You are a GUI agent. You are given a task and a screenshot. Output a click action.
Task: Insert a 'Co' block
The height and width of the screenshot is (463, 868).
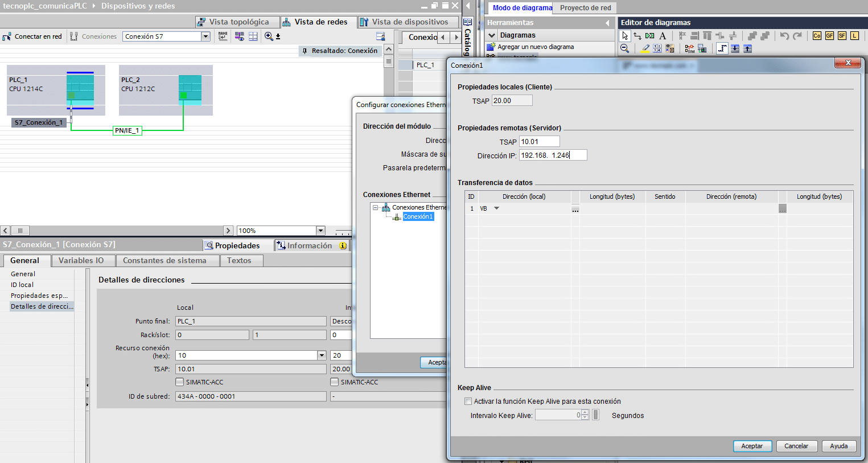click(x=817, y=35)
